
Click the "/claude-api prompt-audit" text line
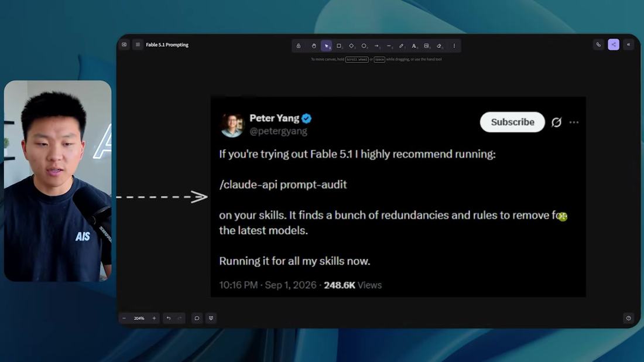[x=283, y=185]
